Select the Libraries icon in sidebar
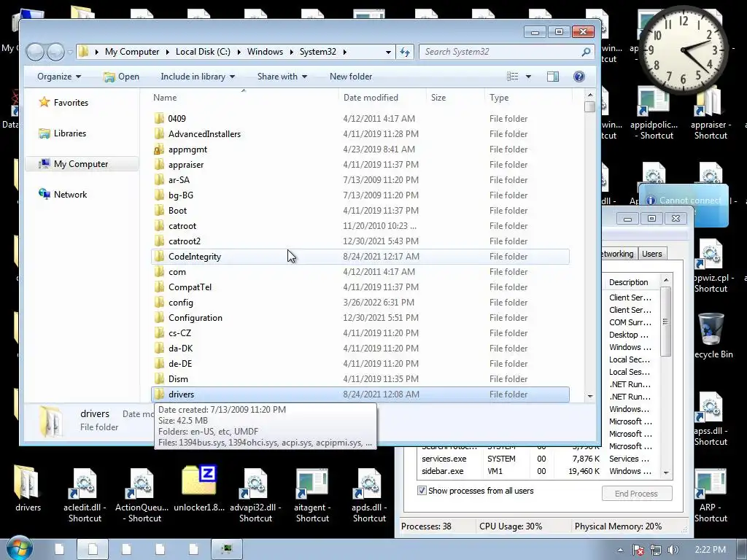 click(44, 133)
